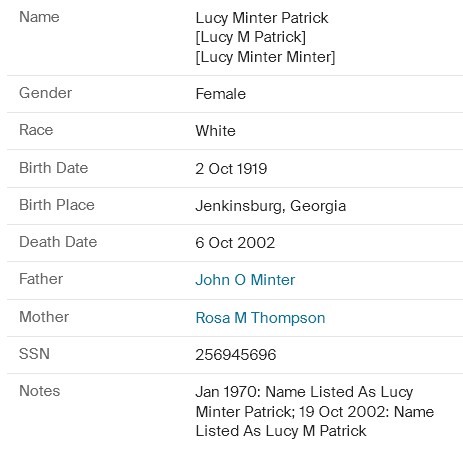Click the Lucy Minter Patrick name text

262,18
